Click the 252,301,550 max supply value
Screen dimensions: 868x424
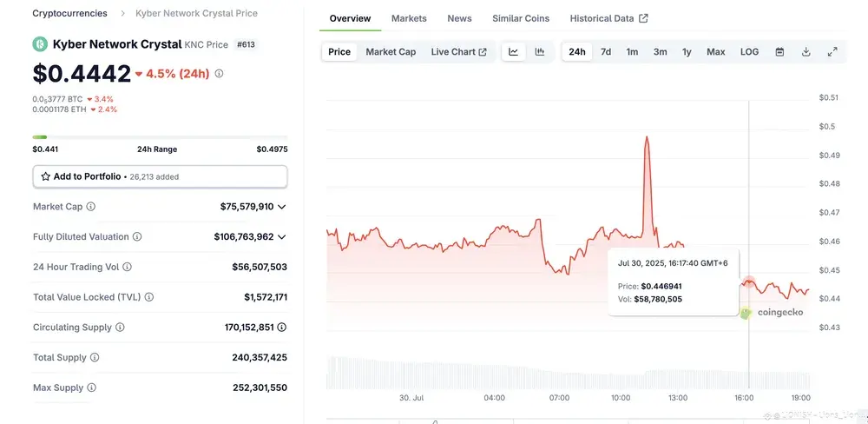260,388
